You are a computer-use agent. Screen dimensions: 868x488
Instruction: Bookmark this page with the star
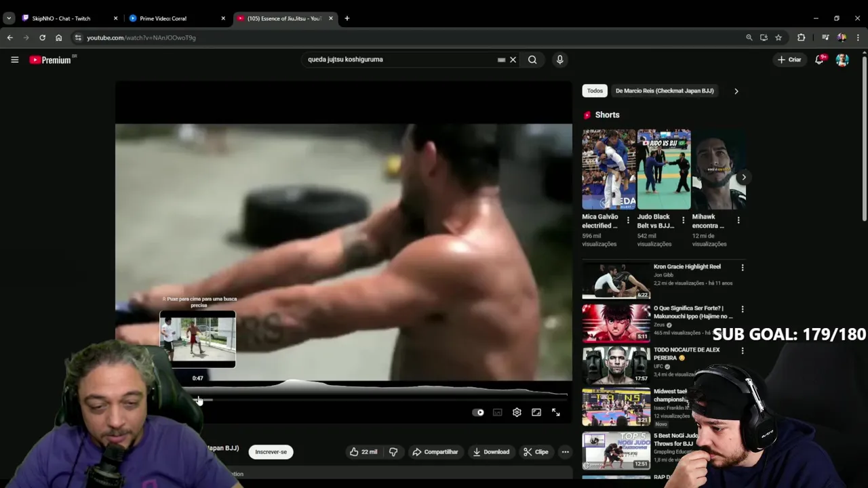778,38
